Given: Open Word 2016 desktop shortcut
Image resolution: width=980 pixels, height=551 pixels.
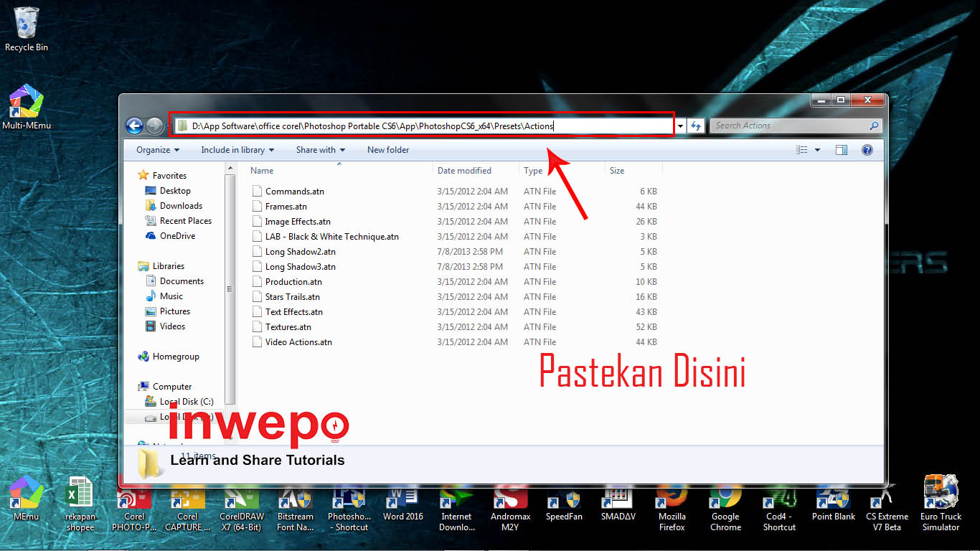Looking at the screenshot, I should [402, 506].
